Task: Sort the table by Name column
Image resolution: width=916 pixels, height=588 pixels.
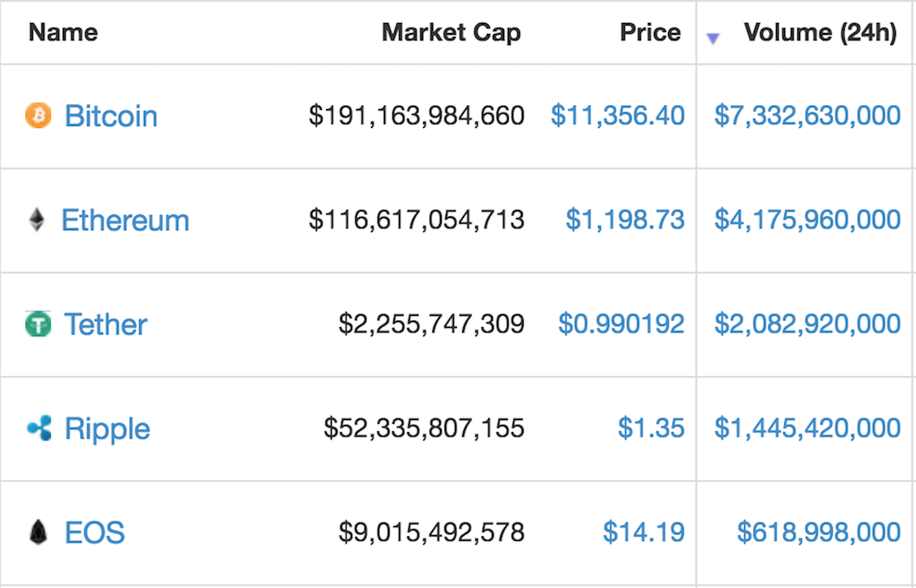Action: pos(63,33)
